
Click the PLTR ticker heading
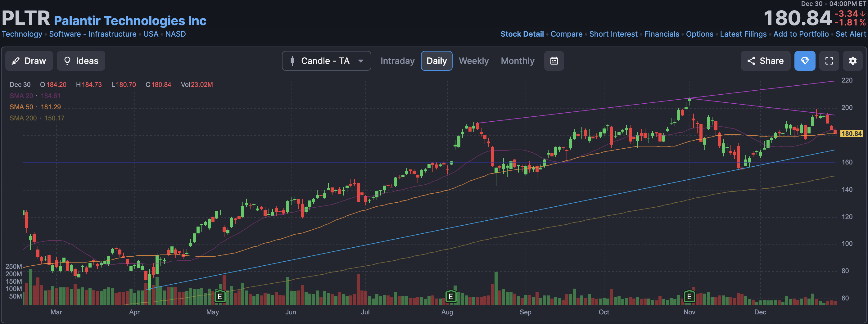click(x=26, y=18)
